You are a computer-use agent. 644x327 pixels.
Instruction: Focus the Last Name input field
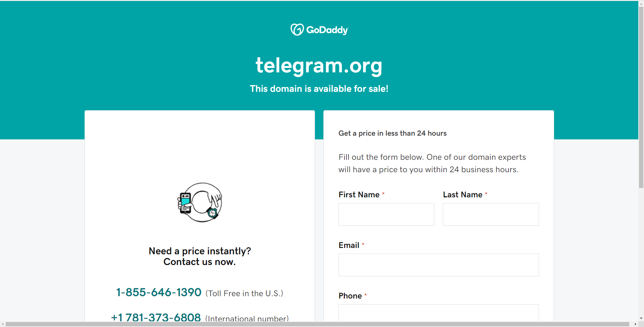(490, 214)
